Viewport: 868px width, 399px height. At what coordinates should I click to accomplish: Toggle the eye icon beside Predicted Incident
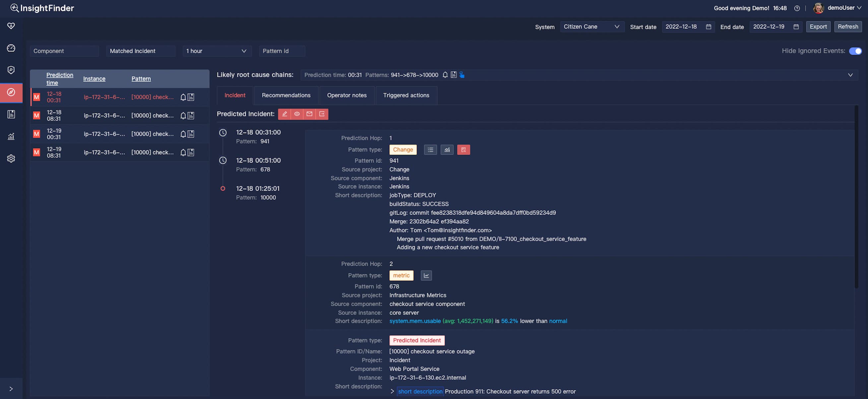click(x=297, y=114)
